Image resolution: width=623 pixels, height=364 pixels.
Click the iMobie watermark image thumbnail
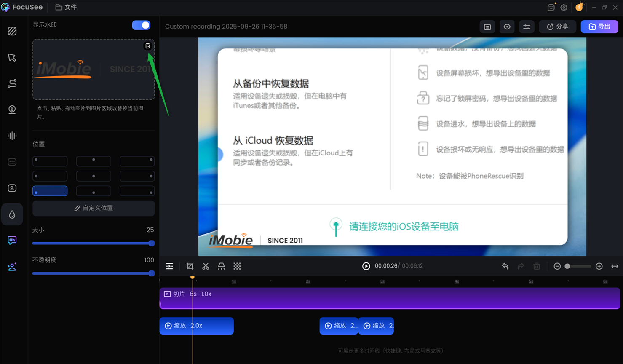pos(94,70)
